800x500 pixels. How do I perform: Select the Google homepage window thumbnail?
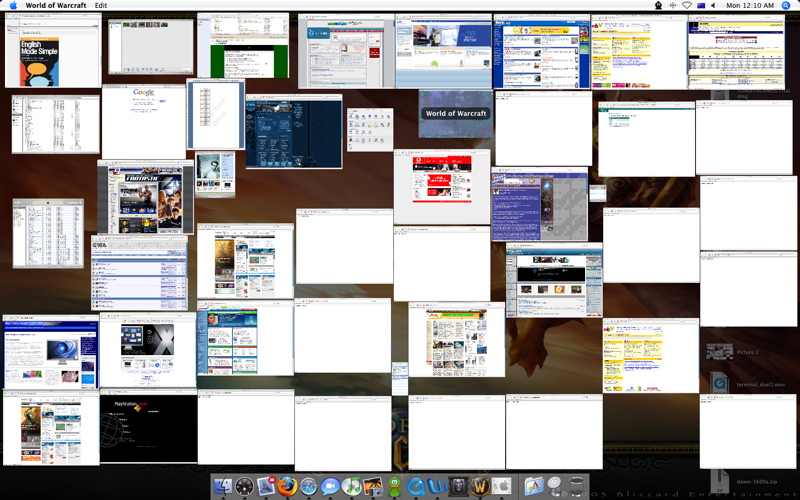tap(144, 120)
